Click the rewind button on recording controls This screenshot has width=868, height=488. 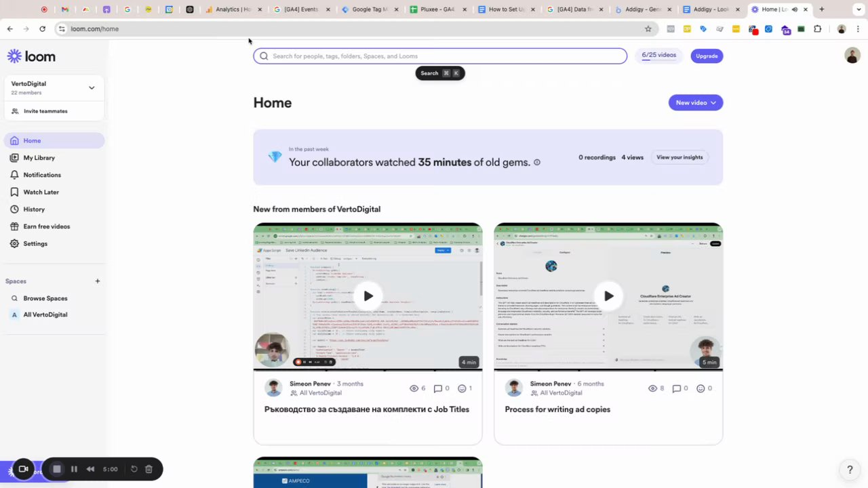90,469
